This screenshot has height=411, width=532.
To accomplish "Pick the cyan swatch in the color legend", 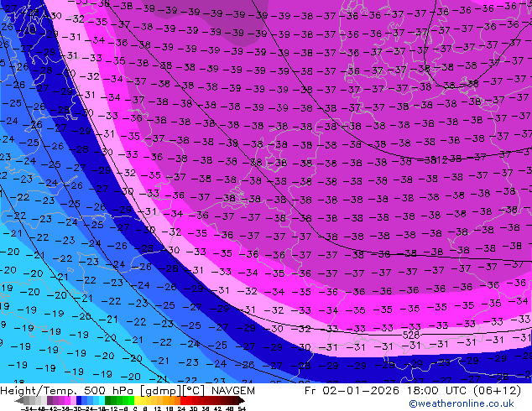I will [102, 400].
